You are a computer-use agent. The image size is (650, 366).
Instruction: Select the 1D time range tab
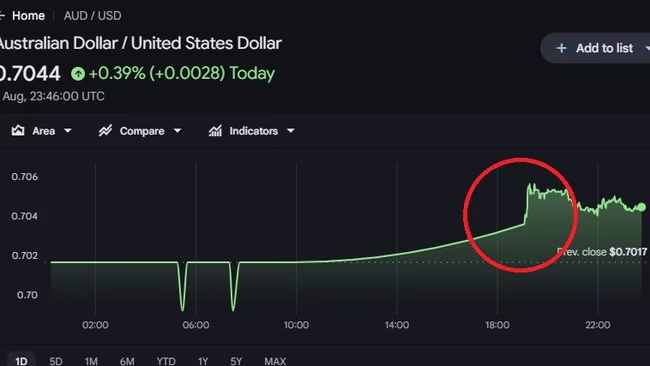point(21,361)
